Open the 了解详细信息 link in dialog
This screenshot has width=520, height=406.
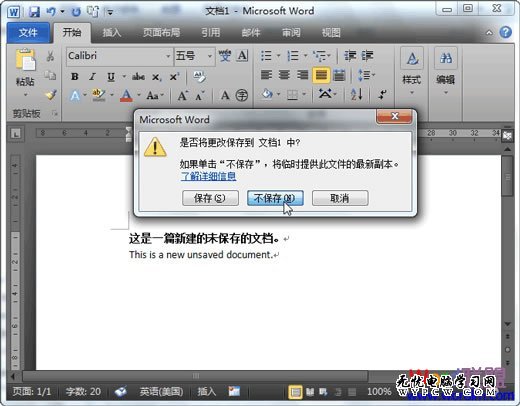[208, 176]
